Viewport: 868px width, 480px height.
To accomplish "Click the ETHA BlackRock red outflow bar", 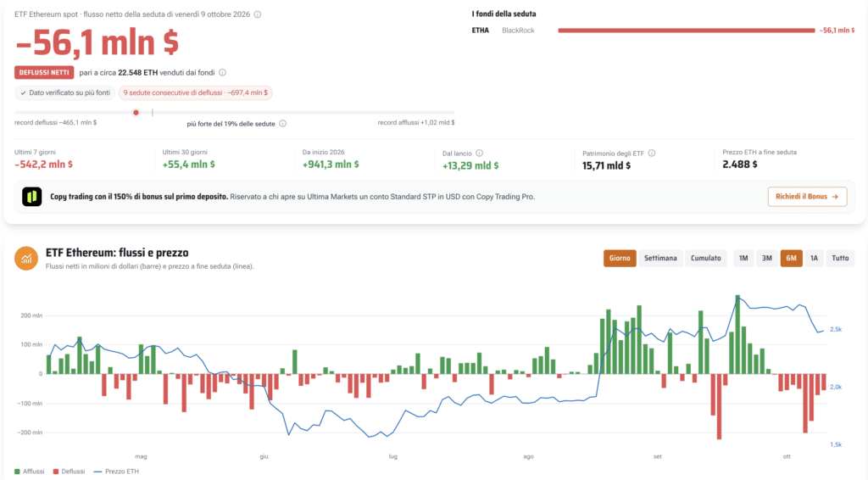I will pyautogui.click(x=687, y=31).
